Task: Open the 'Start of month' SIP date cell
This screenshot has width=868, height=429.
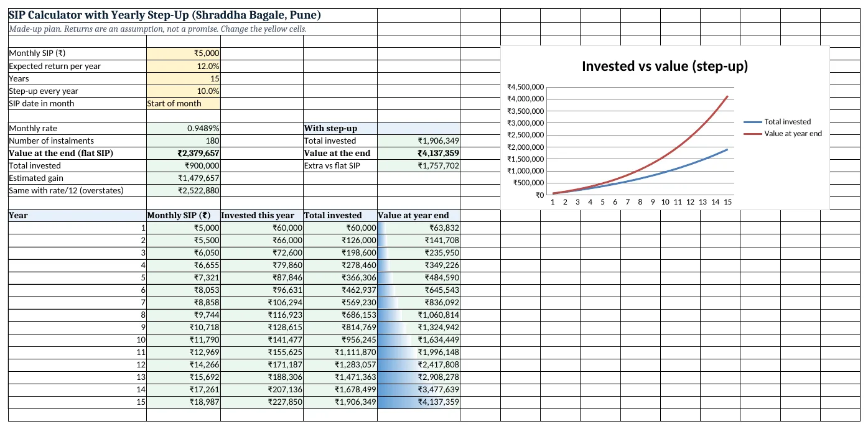Action: click(183, 104)
